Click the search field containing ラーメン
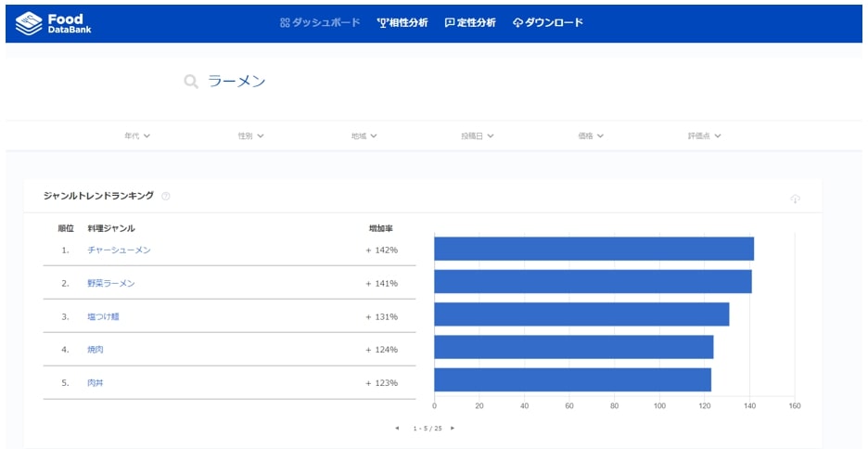 (371, 83)
